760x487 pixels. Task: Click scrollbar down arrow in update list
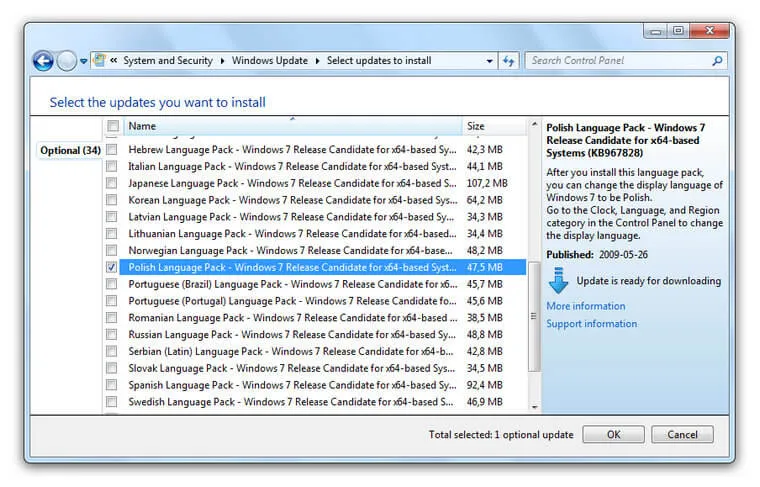[534, 407]
